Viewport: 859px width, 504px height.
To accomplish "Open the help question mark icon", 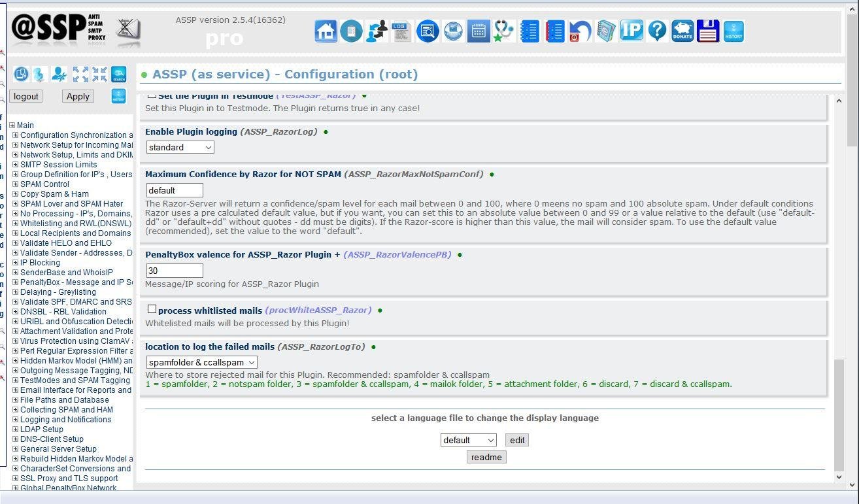I will pyautogui.click(x=657, y=31).
